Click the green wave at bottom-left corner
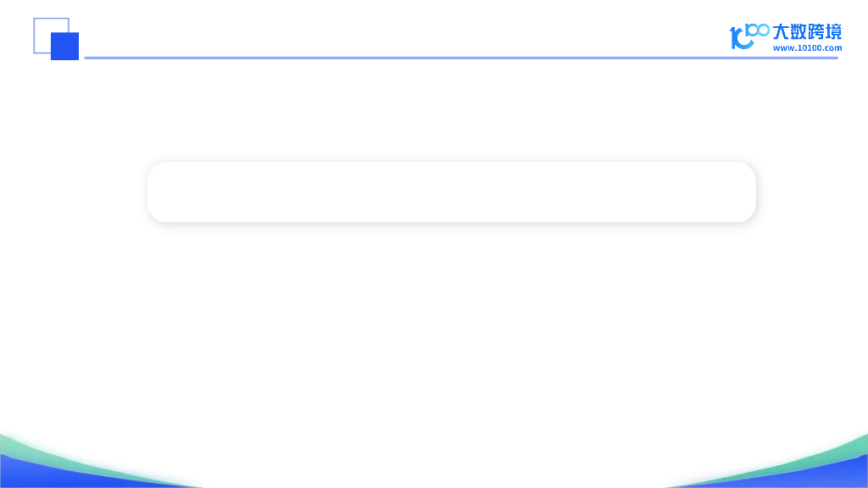Viewport: 868px width, 488px height. tap(34, 446)
